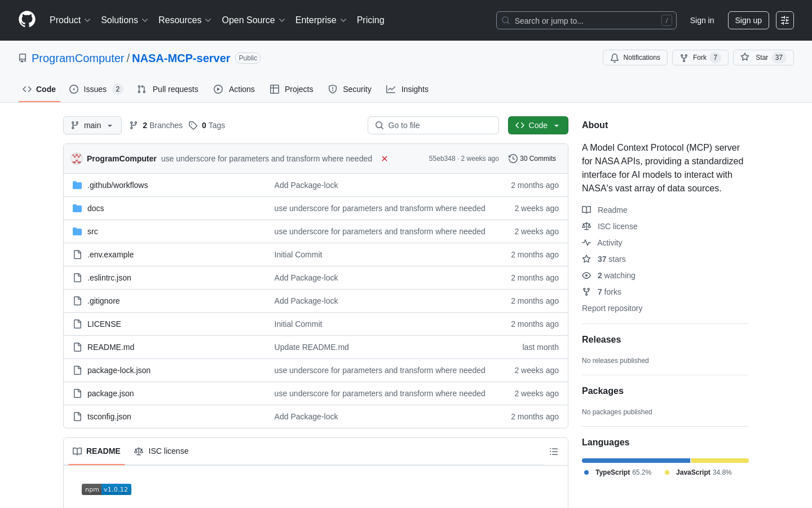812x508 pixels.
Task: Select the ISC license tab in README panel
Action: [161, 451]
